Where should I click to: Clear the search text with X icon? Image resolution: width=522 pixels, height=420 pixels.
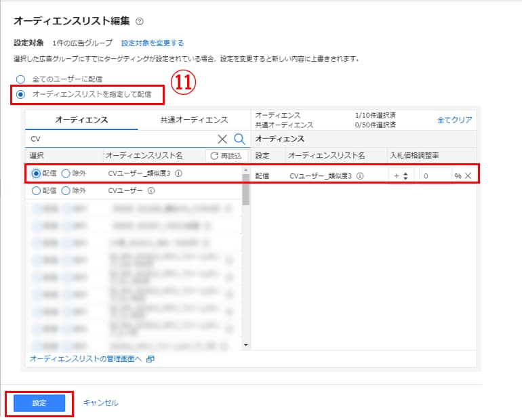pos(222,139)
